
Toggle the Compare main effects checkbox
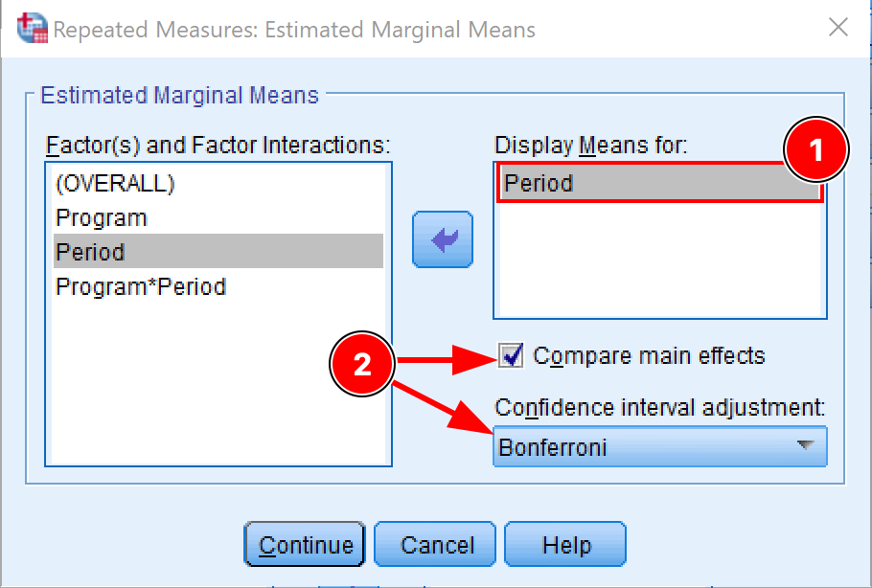tap(512, 355)
